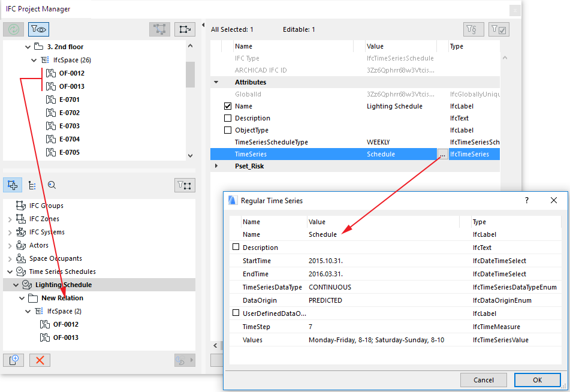Expand the Actors node
Viewport: 570px width, 392px height.
point(10,246)
